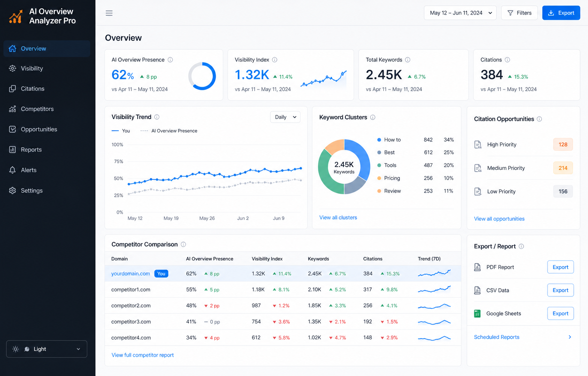588x376 pixels.
Task: Click the yourdomain.com link
Action: click(130, 274)
